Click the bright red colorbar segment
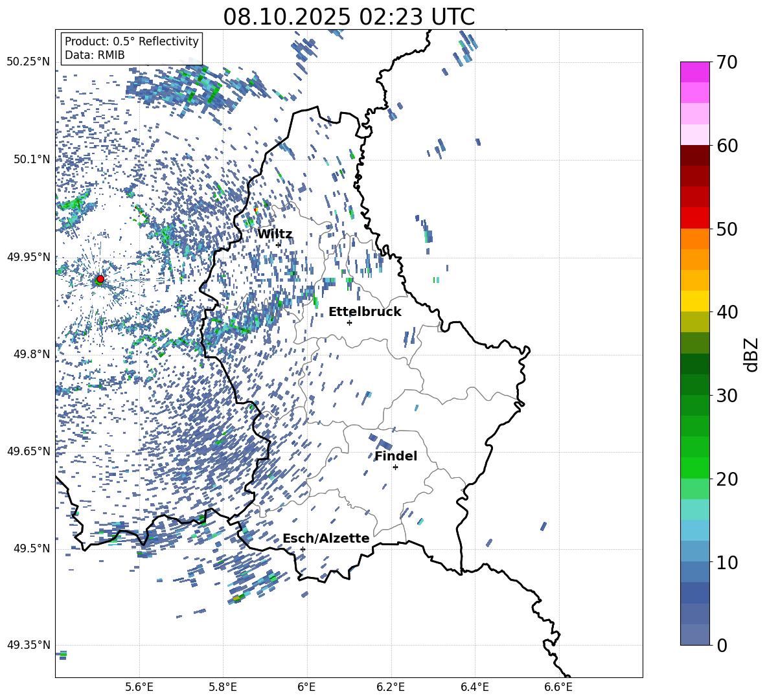Image resolution: width=767 pixels, height=700 pixels. point(694,218)
